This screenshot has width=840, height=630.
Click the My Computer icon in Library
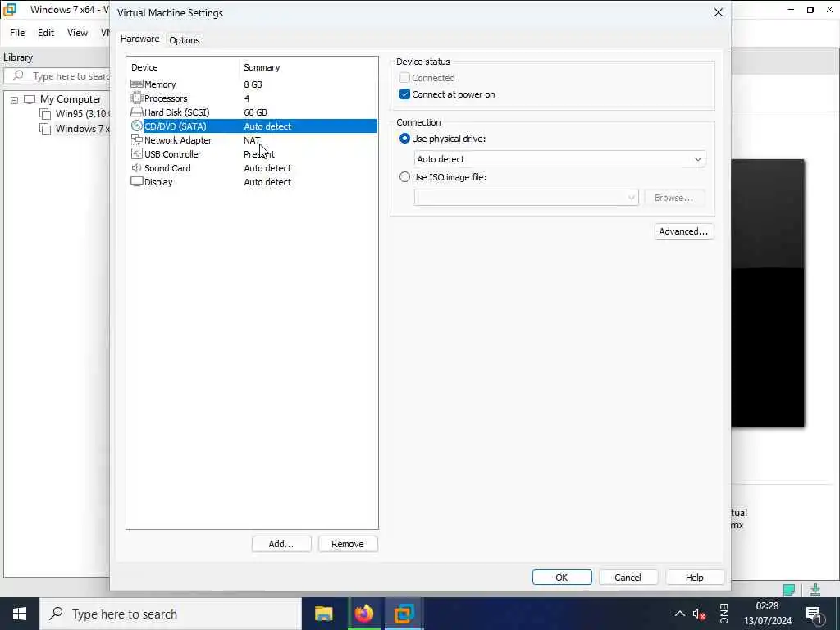tap(30, 99)
